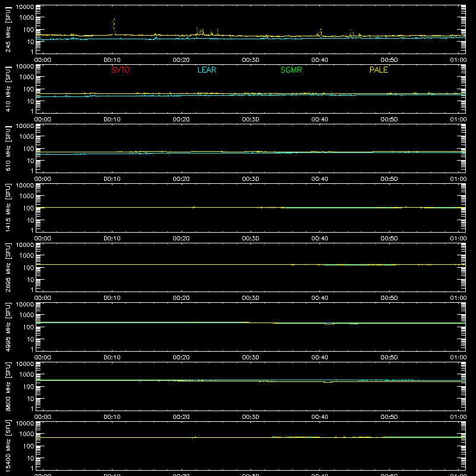
Task: Click the 00:10 time label under the 245 MHz panel
Action: pyautogui.click(x=112, y=60)
